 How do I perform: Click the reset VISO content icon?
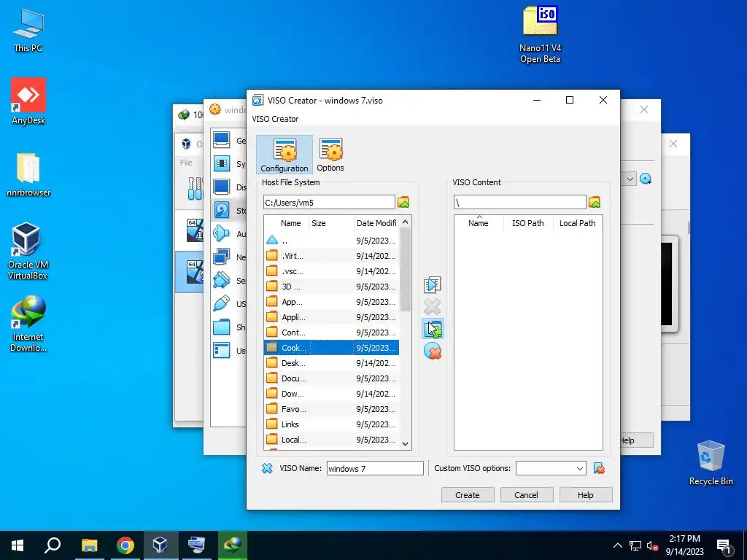pos(433,351)
